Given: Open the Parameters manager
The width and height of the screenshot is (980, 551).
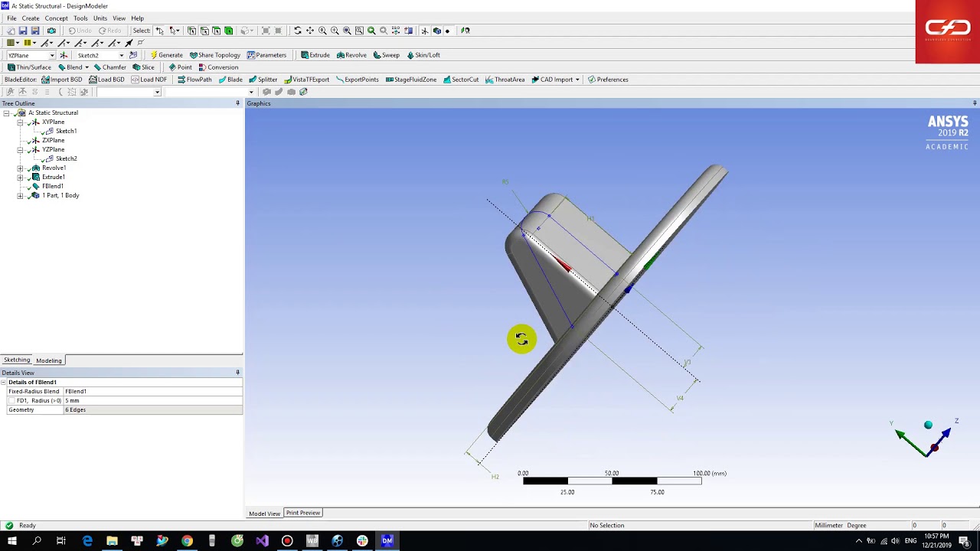Looking at the screenshot, I should coord(266,55).
